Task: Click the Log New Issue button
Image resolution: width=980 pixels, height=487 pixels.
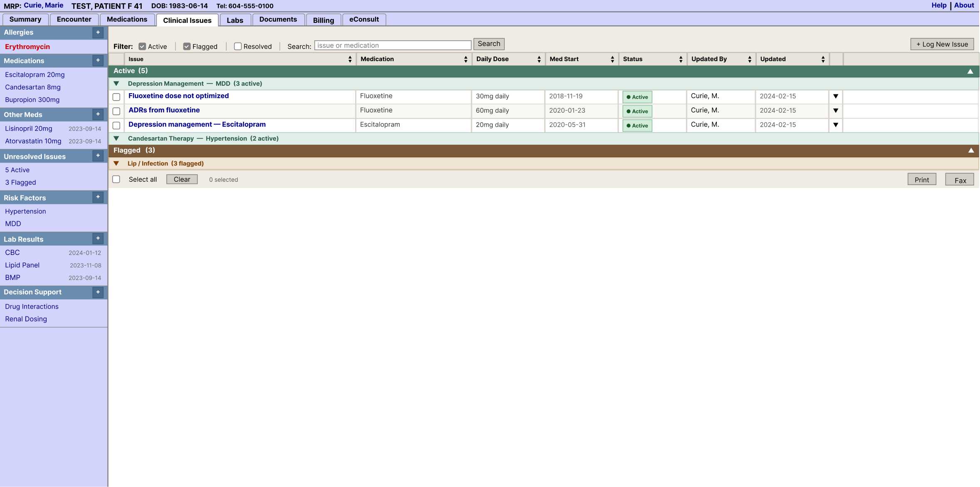Action: tap(942, 44)
